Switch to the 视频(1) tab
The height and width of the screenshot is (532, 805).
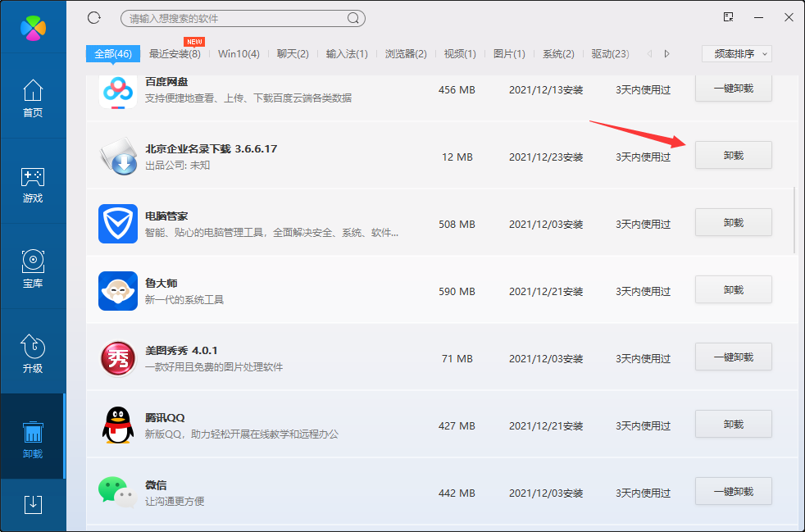[460, 54]
